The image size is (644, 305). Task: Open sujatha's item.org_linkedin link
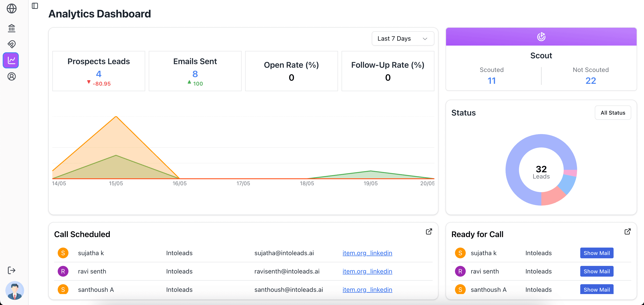click(367, 253)
